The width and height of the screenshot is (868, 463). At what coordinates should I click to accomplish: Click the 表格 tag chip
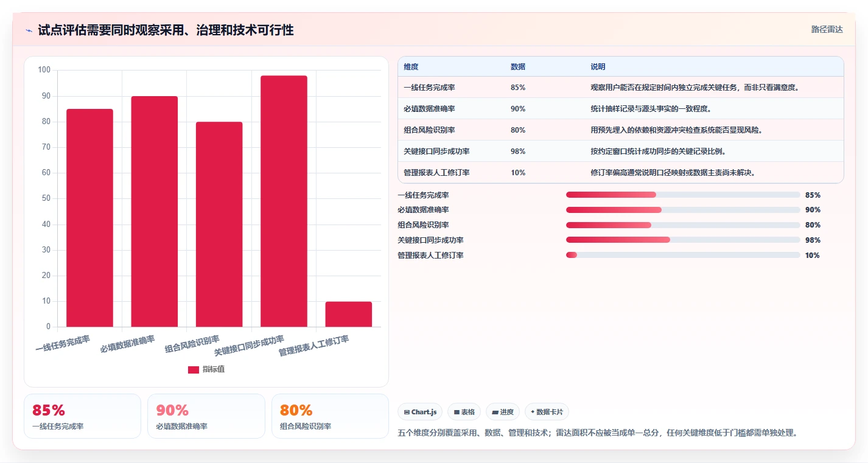464,412
